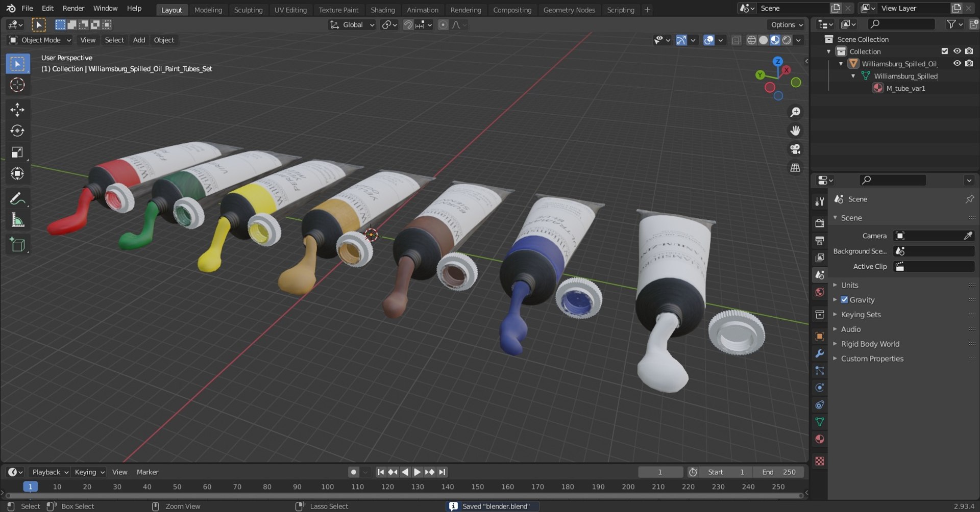Open the Render properties tab
980x512 pixels.
pos(820,223)
